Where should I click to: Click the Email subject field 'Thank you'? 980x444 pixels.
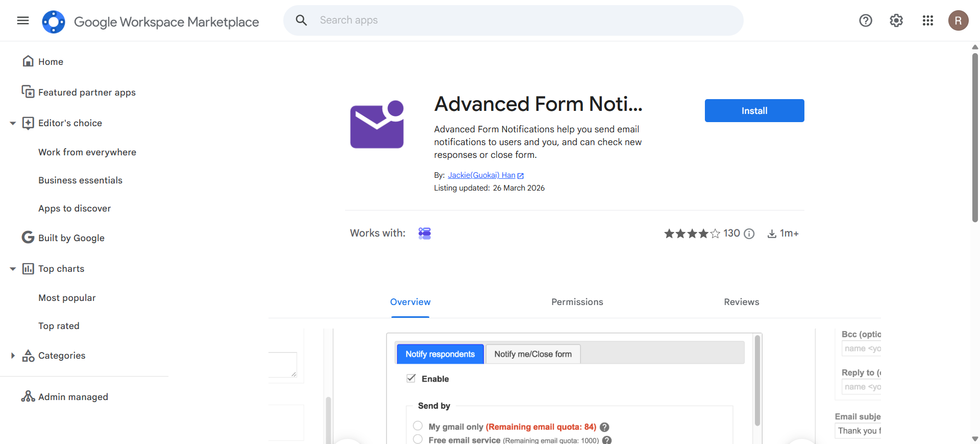click(x=859, y=431)
